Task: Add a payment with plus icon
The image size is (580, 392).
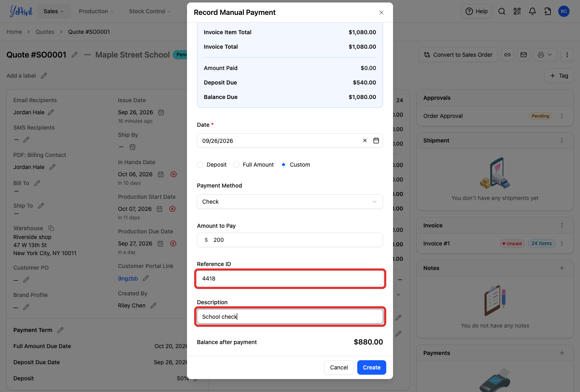Action: [562, 353]
